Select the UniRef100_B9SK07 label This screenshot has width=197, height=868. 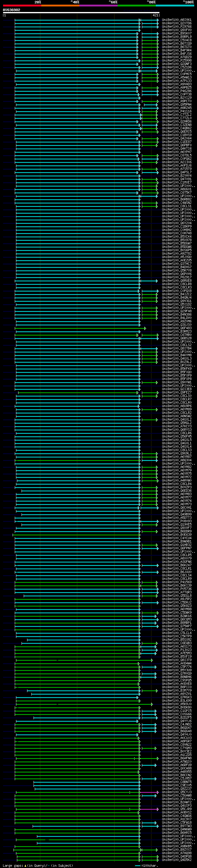[176, 33]
